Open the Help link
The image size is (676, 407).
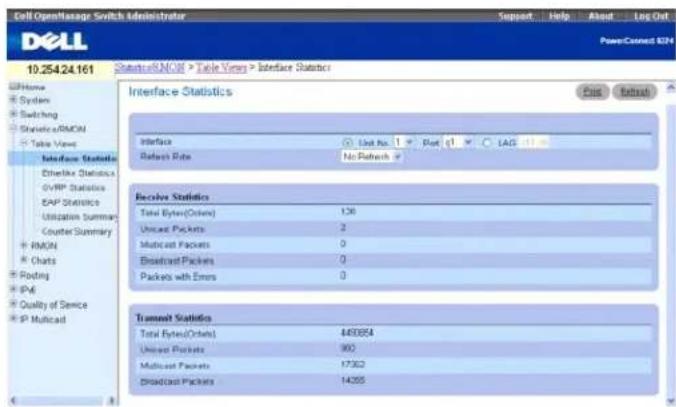(559, 16)
